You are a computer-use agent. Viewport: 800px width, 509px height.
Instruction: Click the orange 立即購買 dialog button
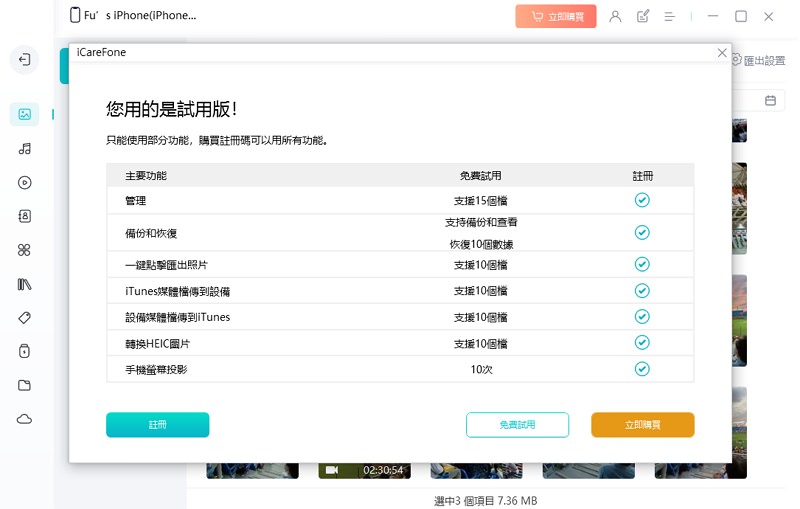[x=643, y=425]
